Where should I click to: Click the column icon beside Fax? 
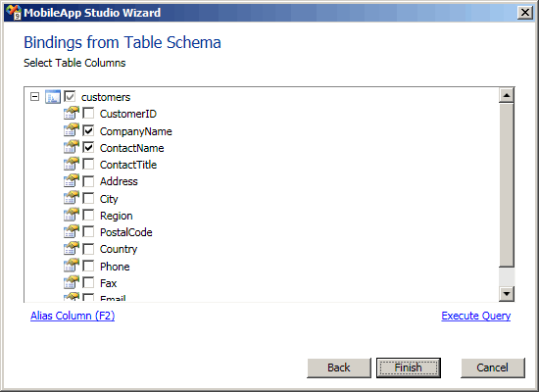[x=72, y=282]
